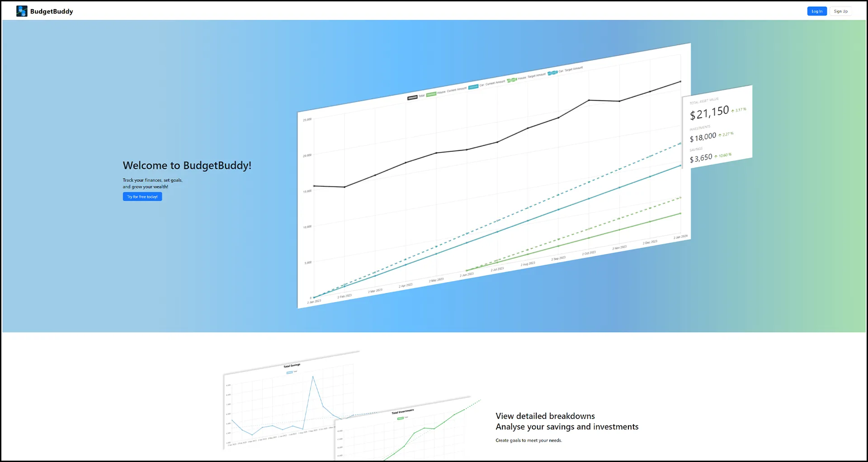Click the 'Welcome to BudgetBuddy!' heading

tap(187, 165)
